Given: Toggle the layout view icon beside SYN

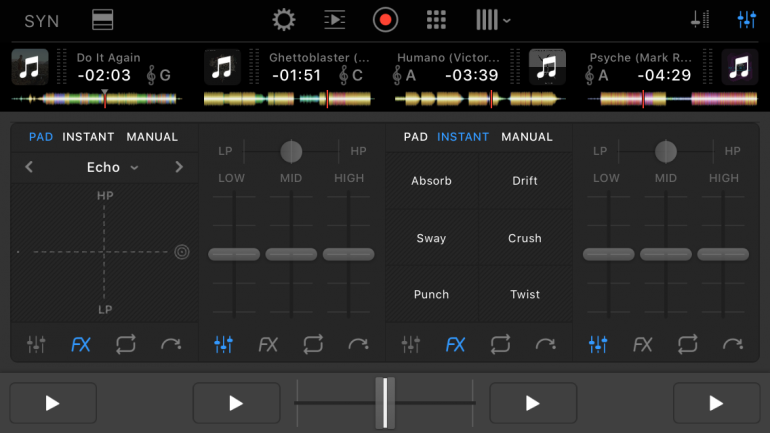Looking at the screenshot, I should (102, 20).
